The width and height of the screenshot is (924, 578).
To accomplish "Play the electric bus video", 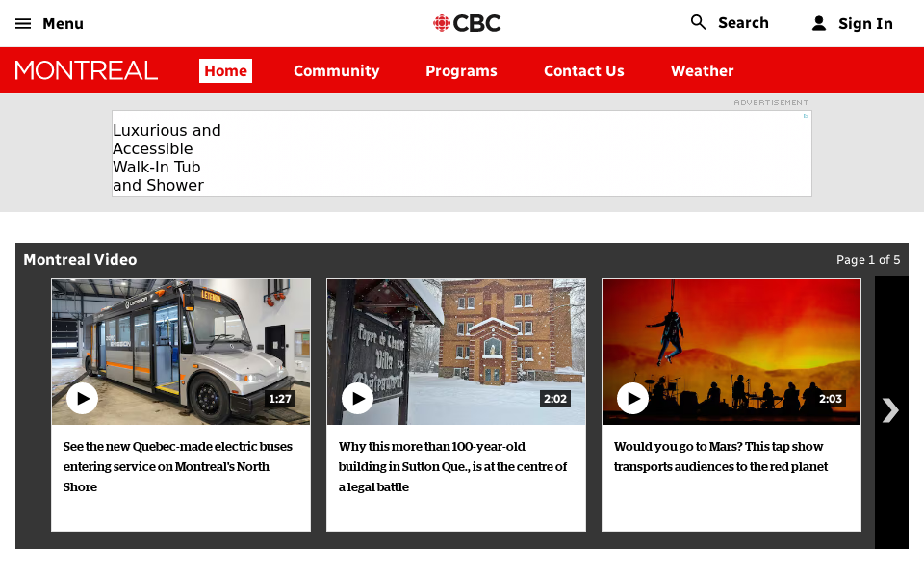I will point(82,398).
